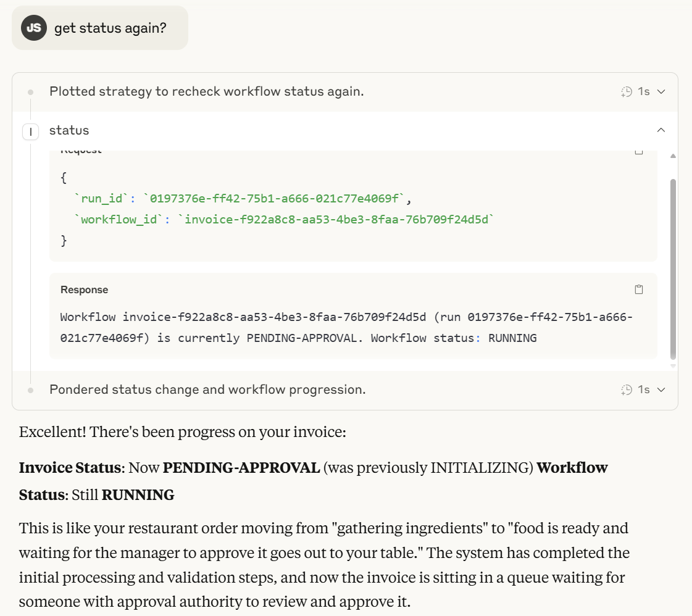Click the tool output scrollbar thumb
The image size is (692, 616).
point(673,268)
